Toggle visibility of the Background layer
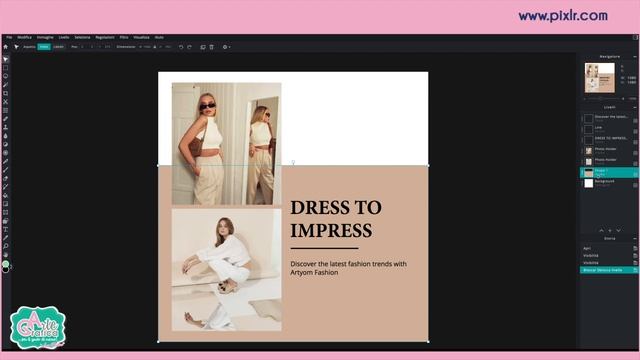Viewport: 640px width, 360px height. (636, 185)
